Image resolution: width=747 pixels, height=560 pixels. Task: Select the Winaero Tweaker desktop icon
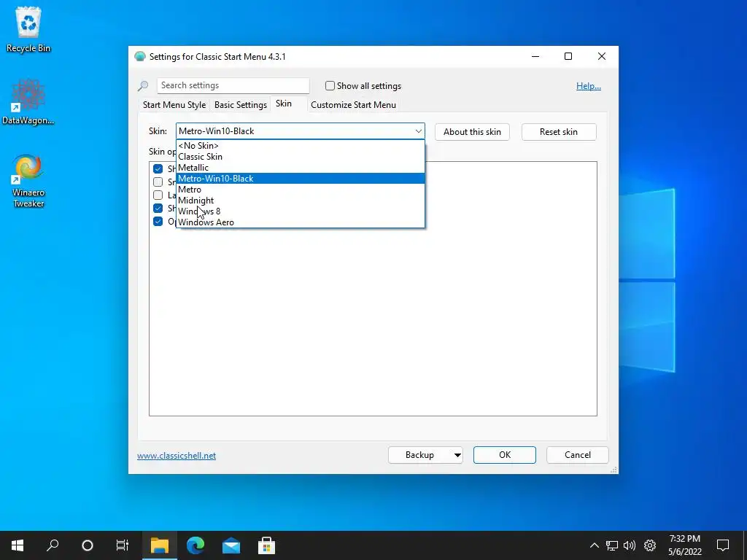(28, 181)
